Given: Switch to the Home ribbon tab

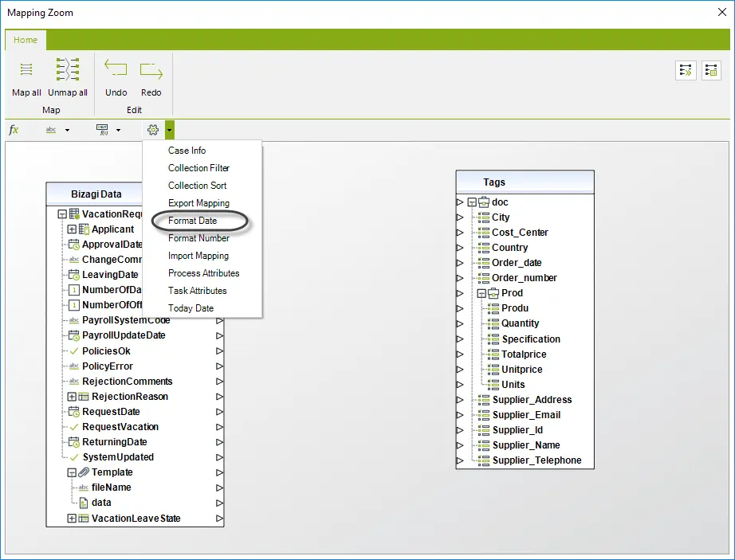Looking at the screenshot, I should click(x=26, y=40).
